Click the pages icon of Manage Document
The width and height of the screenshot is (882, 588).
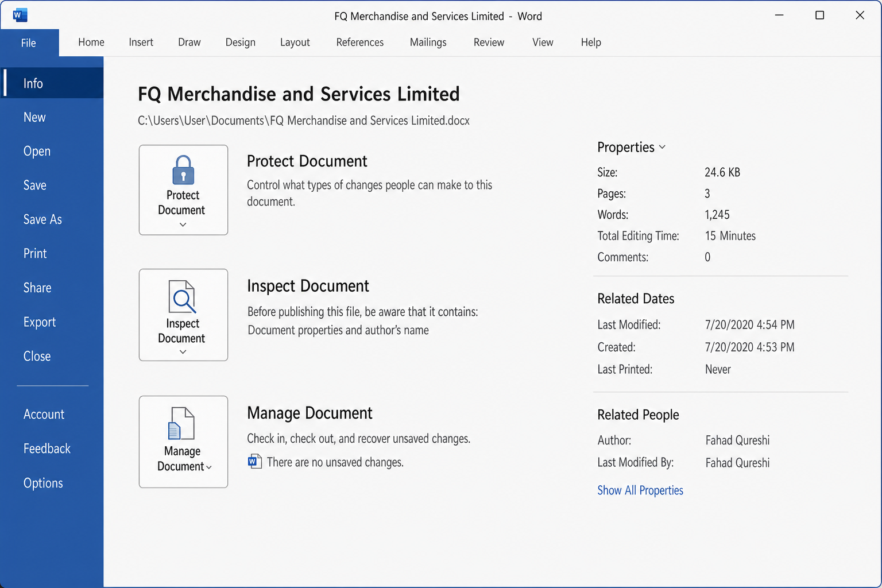click(x=181, y=423)
